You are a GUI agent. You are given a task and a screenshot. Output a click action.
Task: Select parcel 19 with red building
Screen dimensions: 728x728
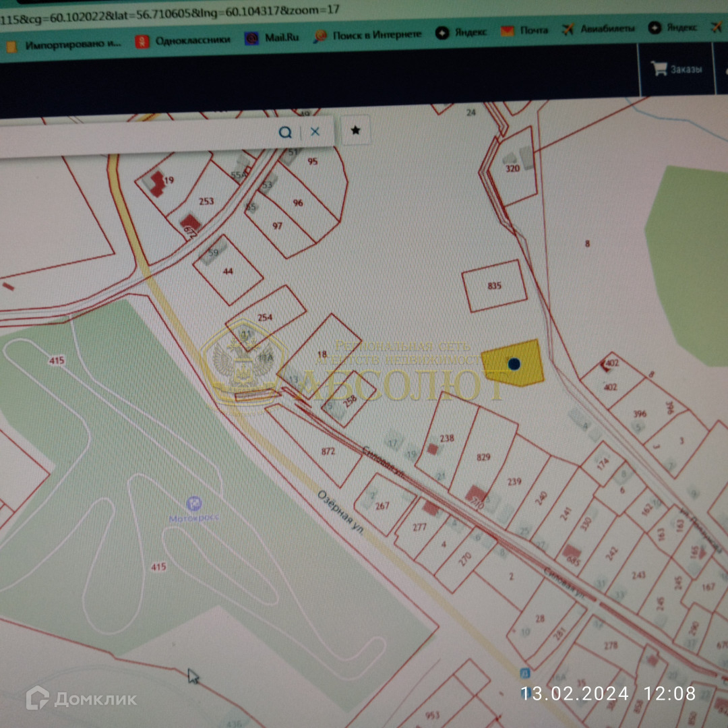pos(169,180)
